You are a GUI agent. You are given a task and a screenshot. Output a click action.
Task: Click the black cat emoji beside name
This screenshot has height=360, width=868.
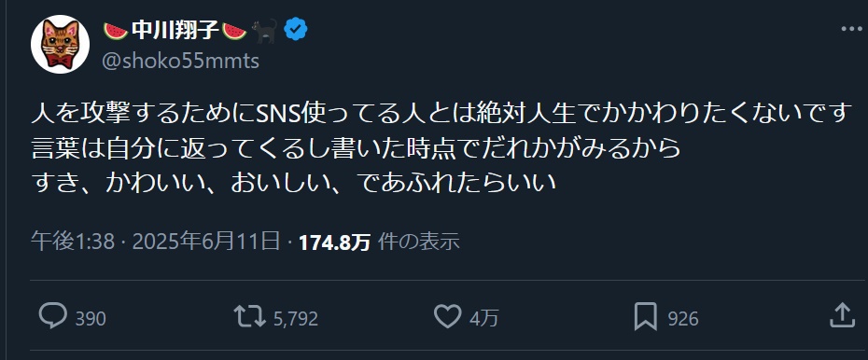[265, 31]
